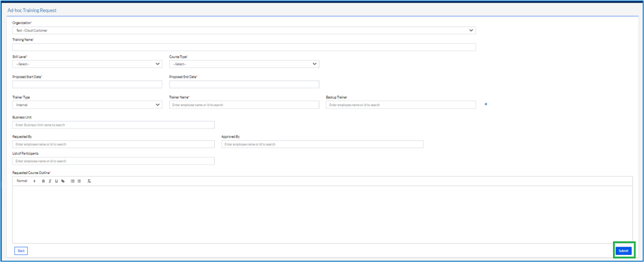The height and width of the screenshot is (262, 644).
Task: Open the Normal paragraph style picker
Action: click(26, 181)
